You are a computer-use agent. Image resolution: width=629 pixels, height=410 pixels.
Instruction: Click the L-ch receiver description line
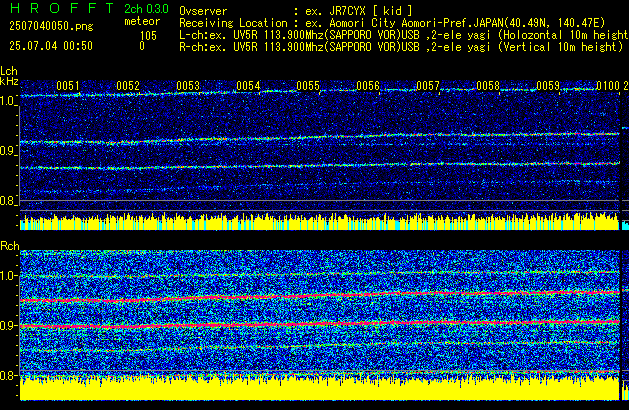point(404,35)
